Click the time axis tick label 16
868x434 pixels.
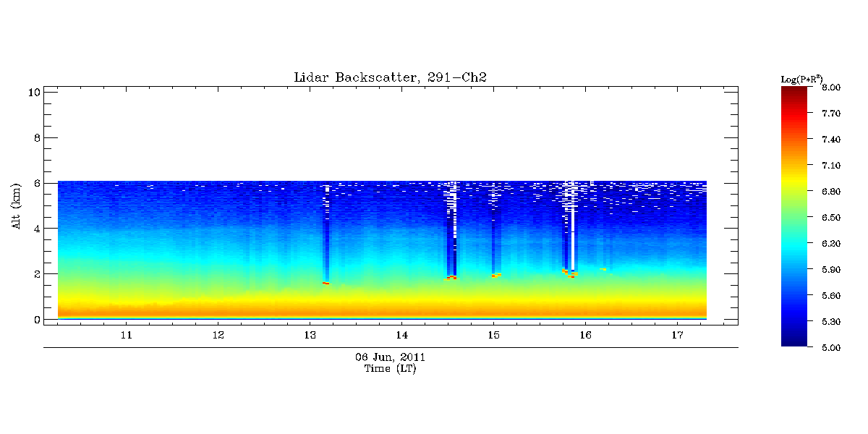pos(585,336)
